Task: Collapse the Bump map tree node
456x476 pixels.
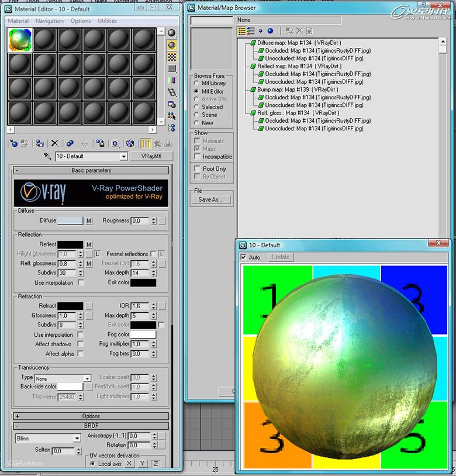Action: click(253, 89)
